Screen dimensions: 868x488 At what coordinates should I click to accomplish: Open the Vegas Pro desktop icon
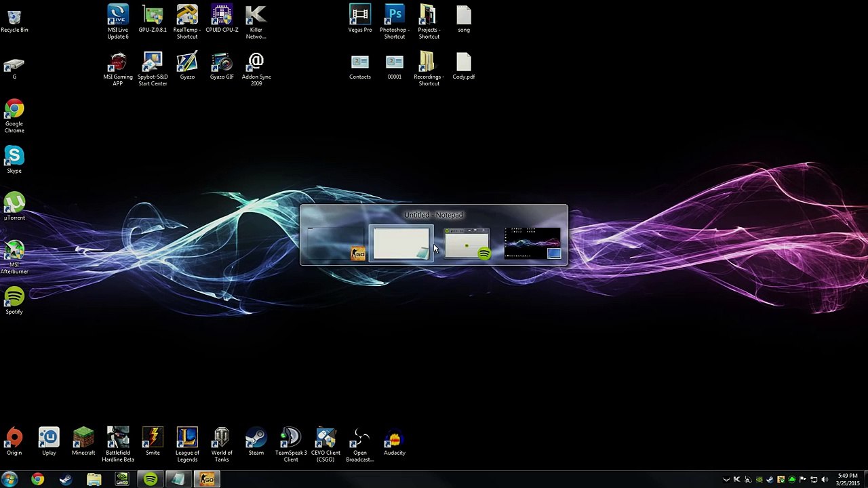click(x=360, y=19)
